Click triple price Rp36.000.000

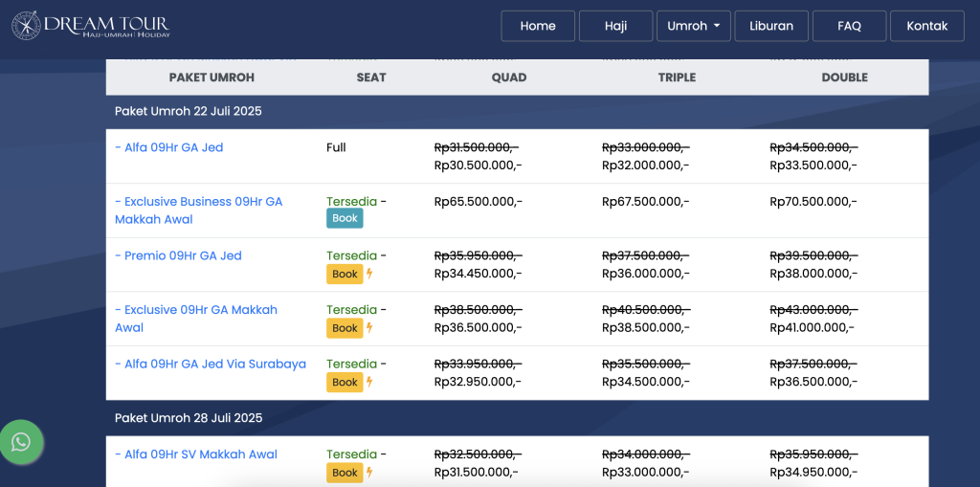pyautogui.click(x=646, y=274)
